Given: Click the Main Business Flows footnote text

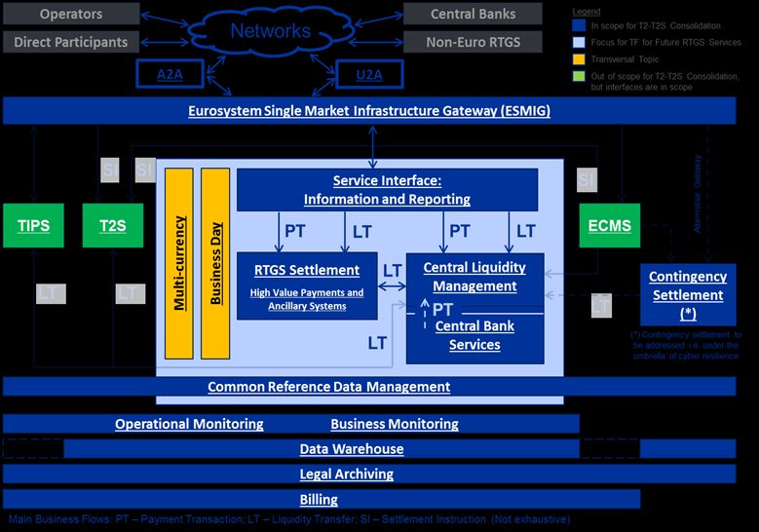Looking at the screenshot, I should coord(289,519).
